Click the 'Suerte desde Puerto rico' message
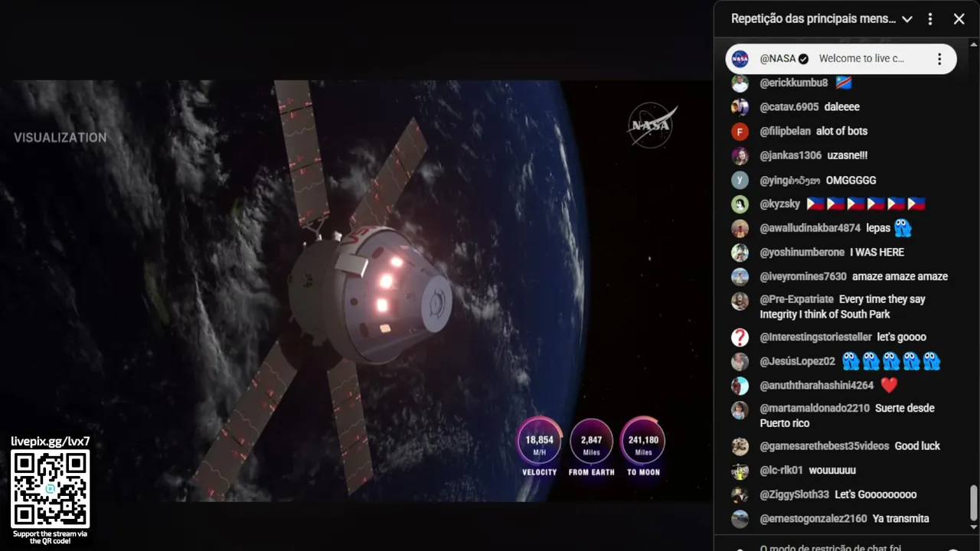The height and width of the screenshot is (551, 980). 848,416
